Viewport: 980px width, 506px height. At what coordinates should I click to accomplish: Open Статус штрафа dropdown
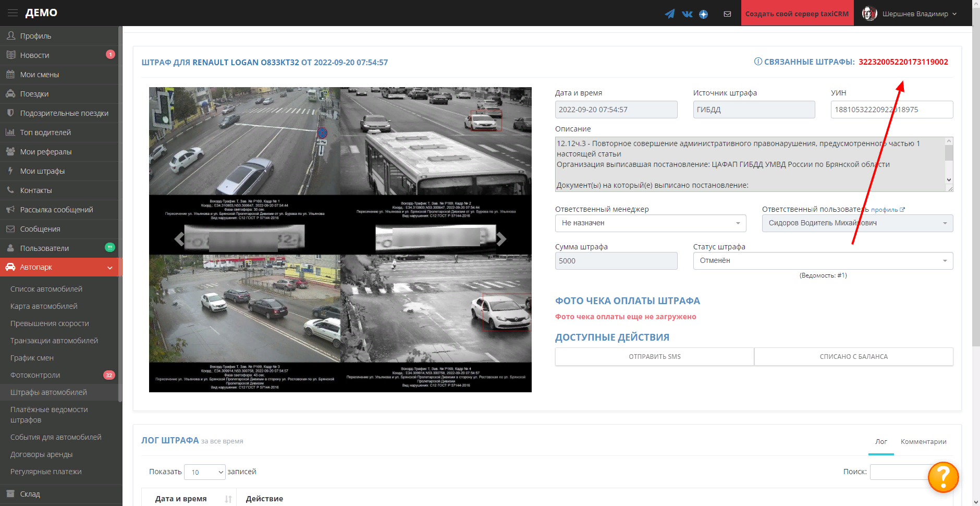(823, 261)
